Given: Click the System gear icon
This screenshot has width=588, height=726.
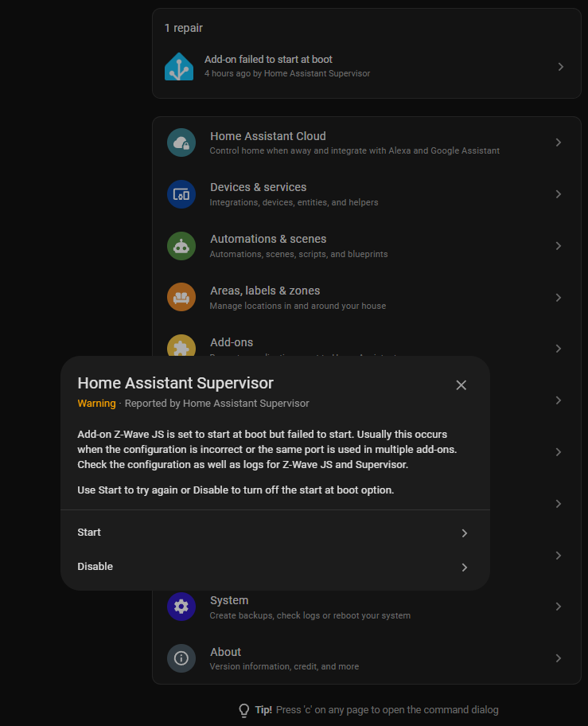Looking at the screenshot, I should tap(181, 606).
